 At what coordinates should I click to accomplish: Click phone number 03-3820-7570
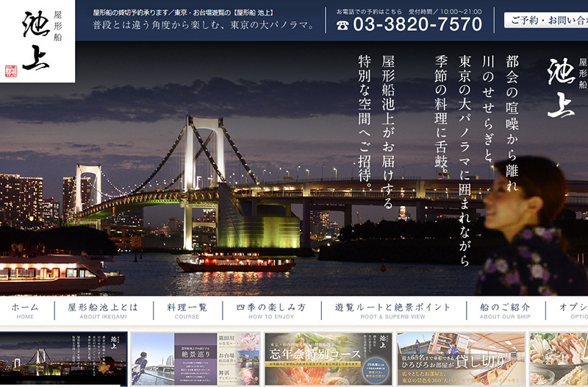[x=417, y=24]
